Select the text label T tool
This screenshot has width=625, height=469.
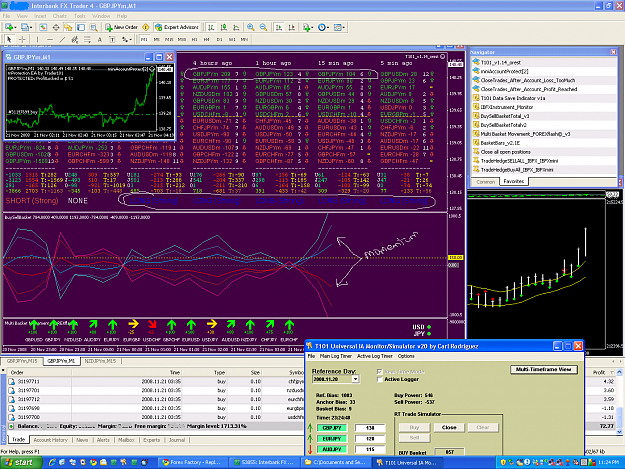pos(112,39)
